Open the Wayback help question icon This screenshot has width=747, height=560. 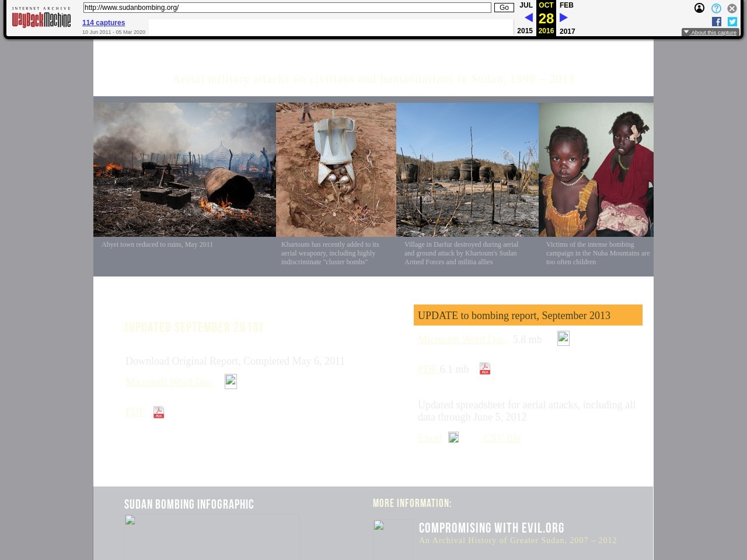click(x=716, y=8)
